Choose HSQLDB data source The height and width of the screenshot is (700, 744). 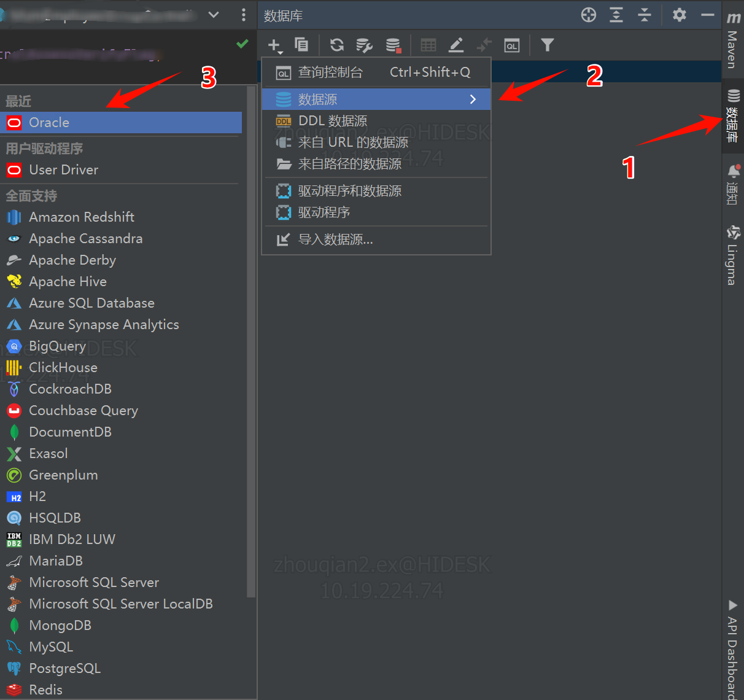click(121, 518)
